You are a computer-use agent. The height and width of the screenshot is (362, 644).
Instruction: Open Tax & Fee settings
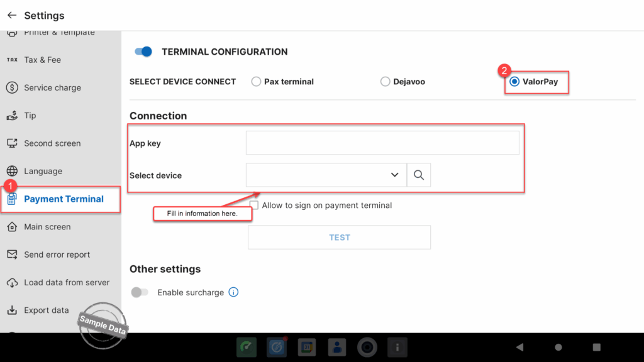(42, 60)
